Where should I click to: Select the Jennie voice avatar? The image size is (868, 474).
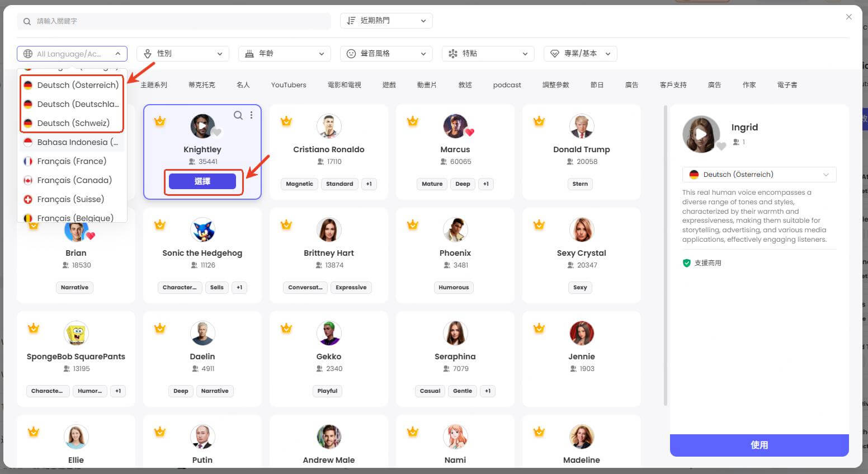[x=582, y=333]
